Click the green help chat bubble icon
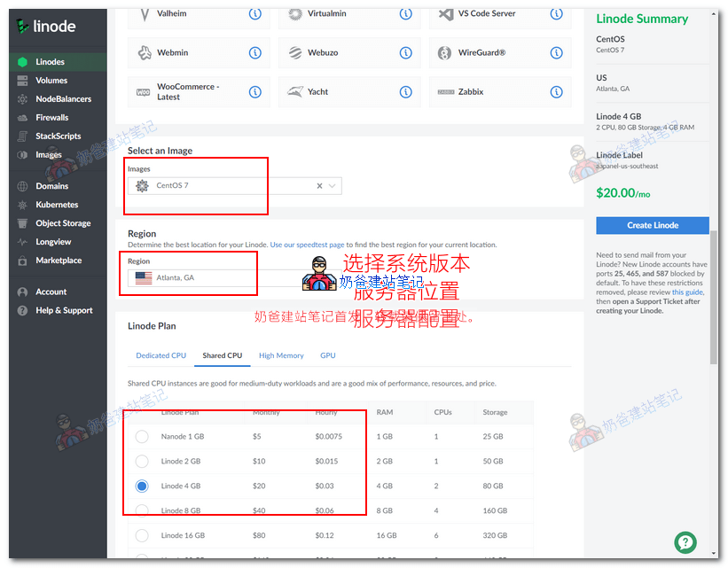The height and width of the screenshot is (568, 728). [x=685, y=542]
